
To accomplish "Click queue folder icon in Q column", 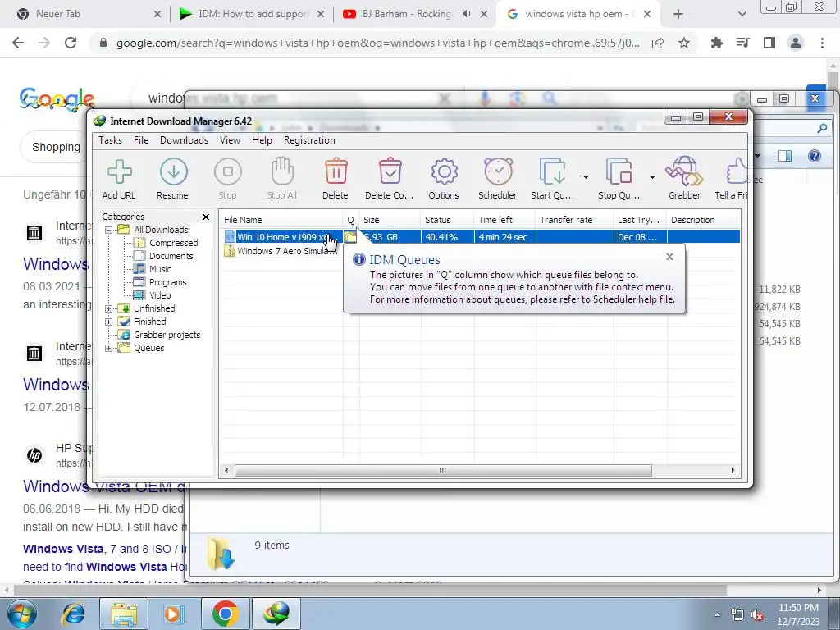I will (350, 237).
